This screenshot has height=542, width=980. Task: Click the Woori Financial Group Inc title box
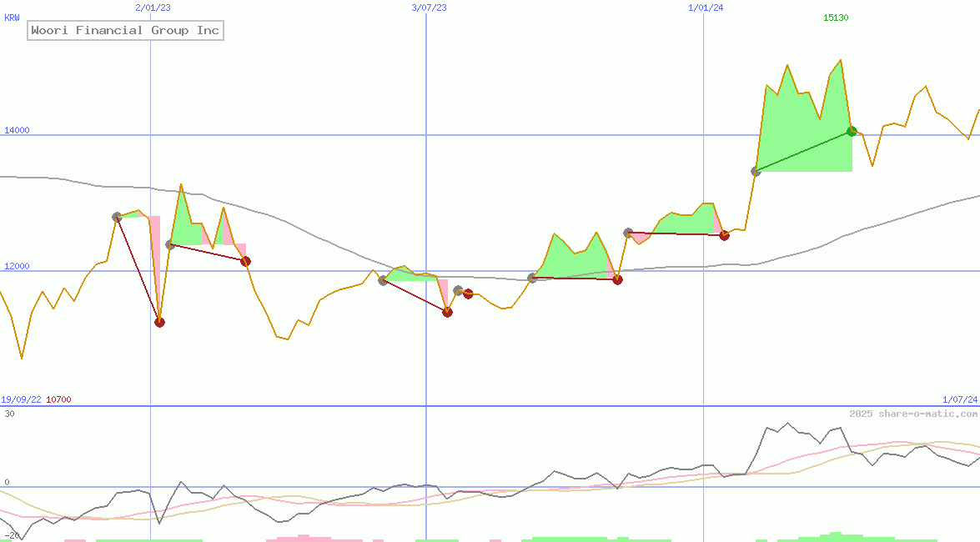click(x=125, y=30)
